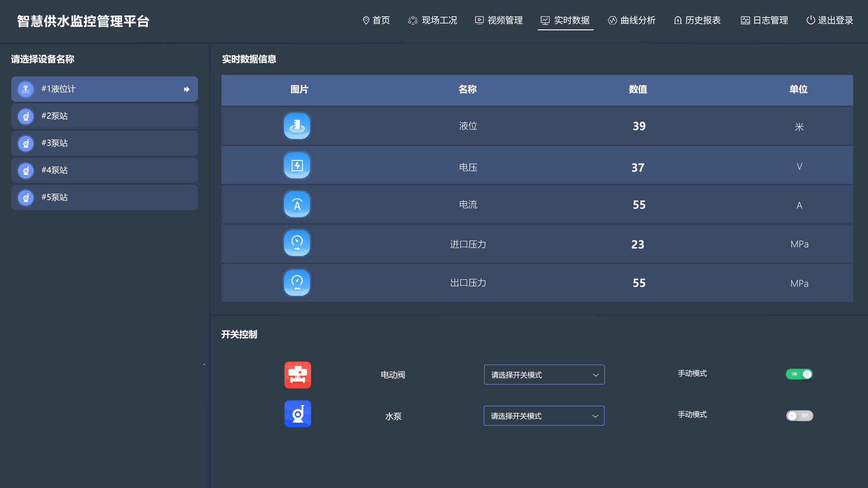Click the 历史报表 report icon
This screenshot has width=868, height=488.
pos(678,20)
